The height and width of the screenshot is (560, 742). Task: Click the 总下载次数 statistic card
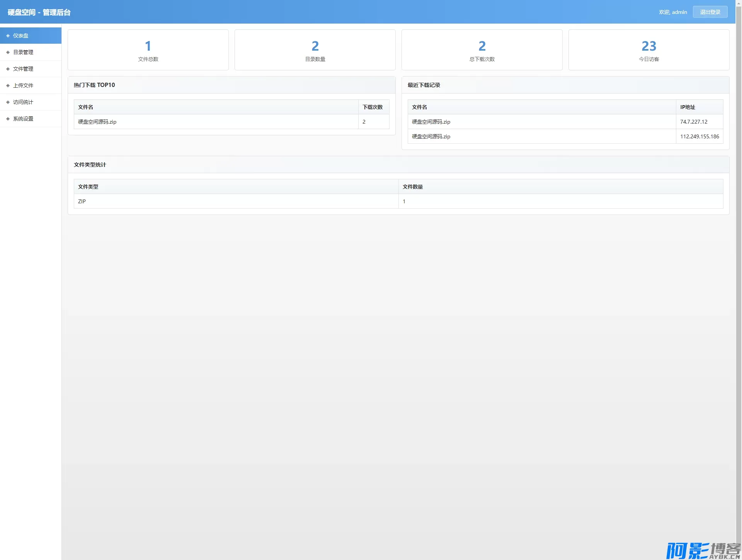point(482,50)
